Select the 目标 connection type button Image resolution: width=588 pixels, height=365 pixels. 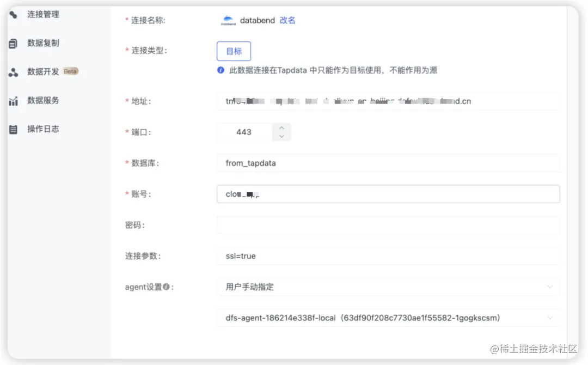pyautogui.click(x=234, y=51)
